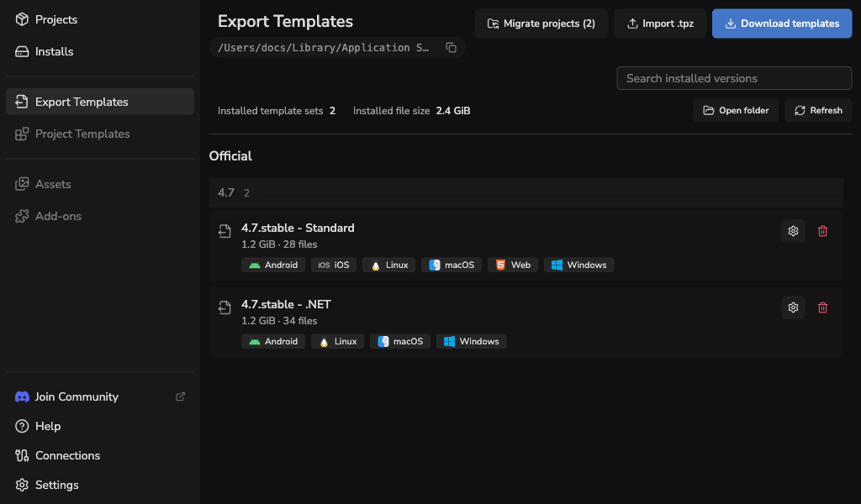Open settings for 4.7.stable - Standard
The width and height of the screenshot is (861, 504).
(793, 231)
